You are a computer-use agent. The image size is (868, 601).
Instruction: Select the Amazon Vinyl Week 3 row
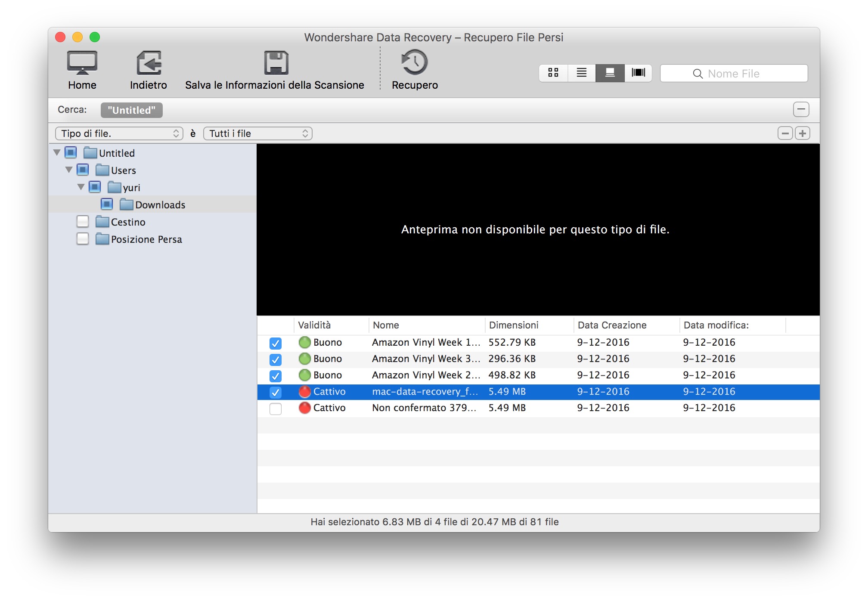coord(425,359)
